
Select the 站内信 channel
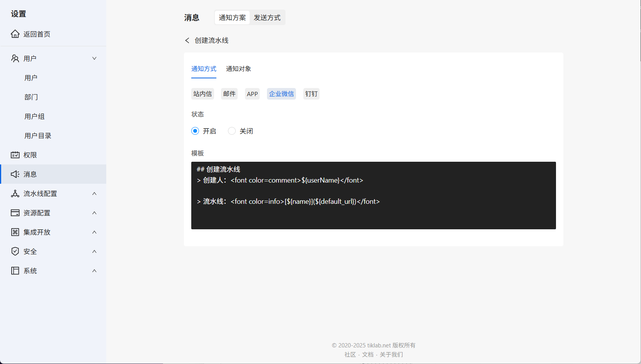[202, 94]
